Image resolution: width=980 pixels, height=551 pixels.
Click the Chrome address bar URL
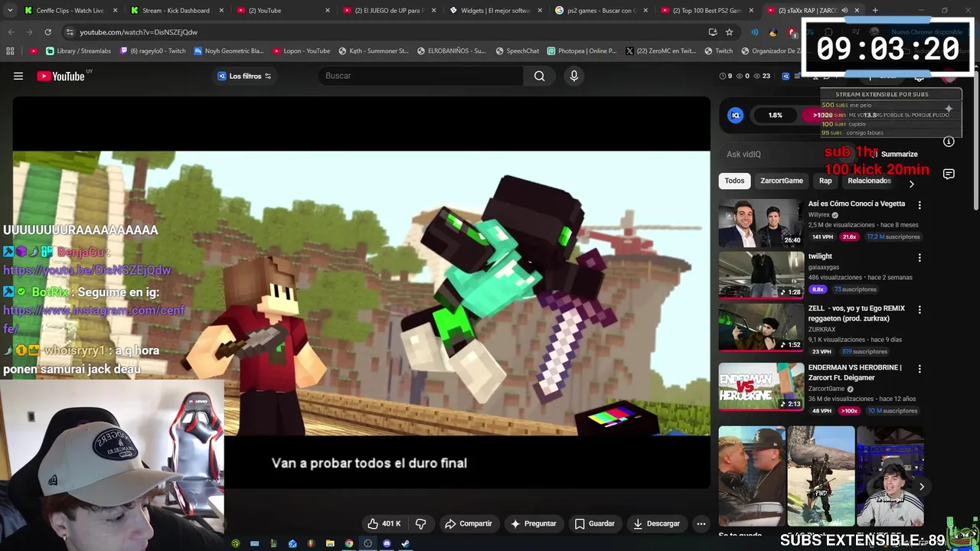(139, 32)
